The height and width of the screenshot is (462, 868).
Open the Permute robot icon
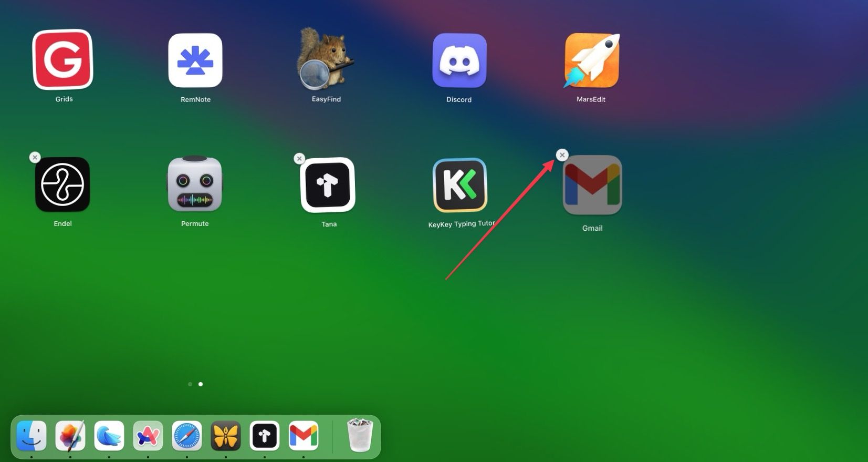point(195,184)
